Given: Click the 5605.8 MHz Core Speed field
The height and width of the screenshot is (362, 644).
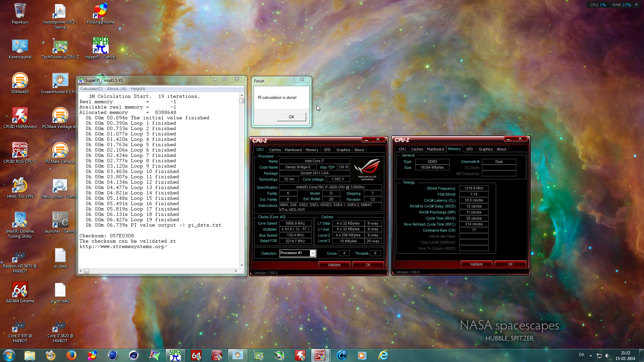Looking at the screenshot, I should 295,223.
